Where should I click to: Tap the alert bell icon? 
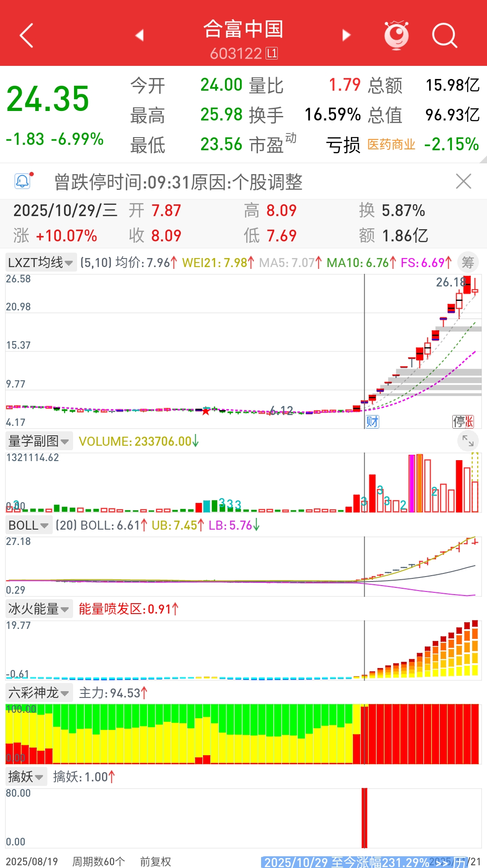(x=23, y=181)
